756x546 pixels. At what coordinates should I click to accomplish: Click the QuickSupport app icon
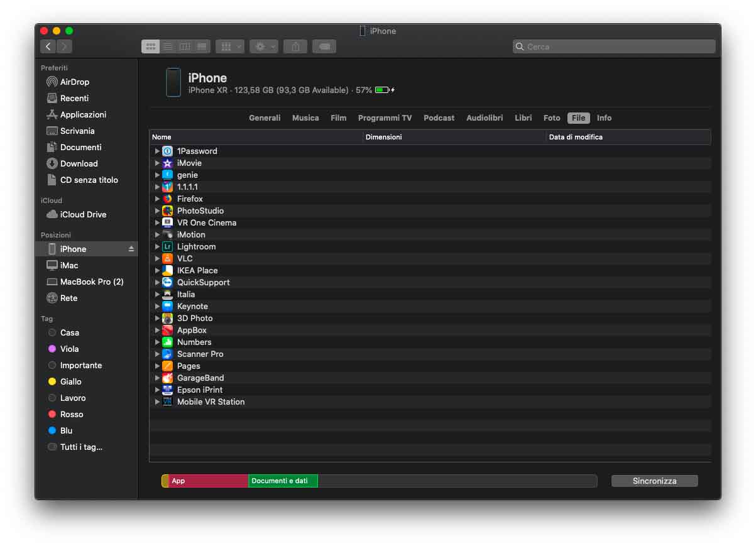coord(167,282)
